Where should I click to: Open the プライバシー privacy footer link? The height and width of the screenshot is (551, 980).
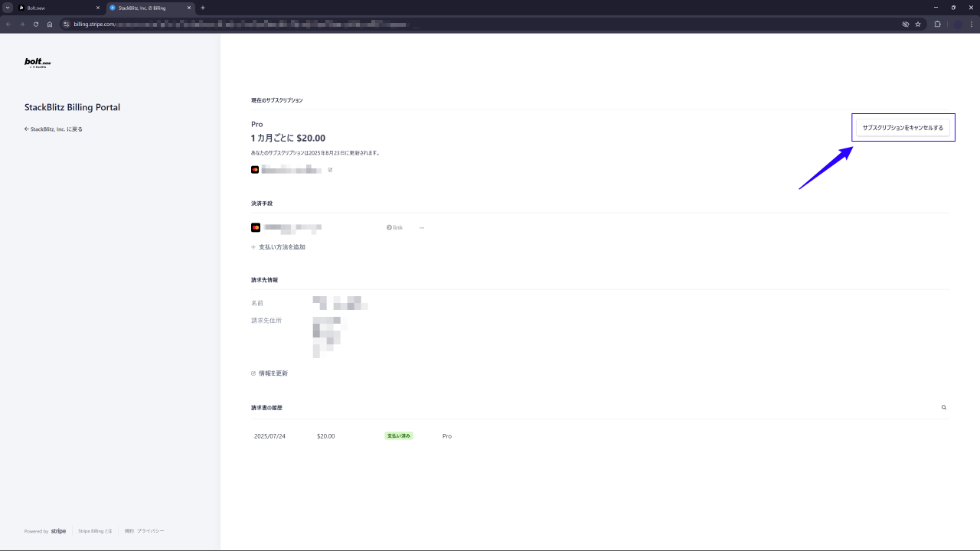(151, 531)
